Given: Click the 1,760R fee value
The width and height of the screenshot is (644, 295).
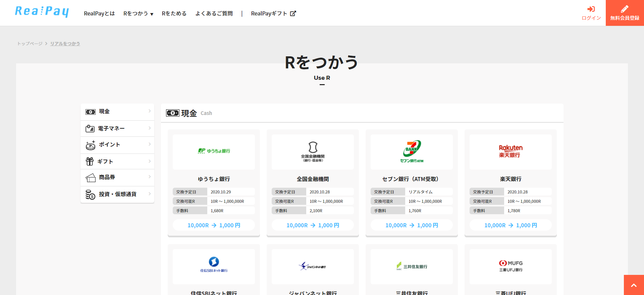Looking at the screenshot, I should tap(415, 211).
